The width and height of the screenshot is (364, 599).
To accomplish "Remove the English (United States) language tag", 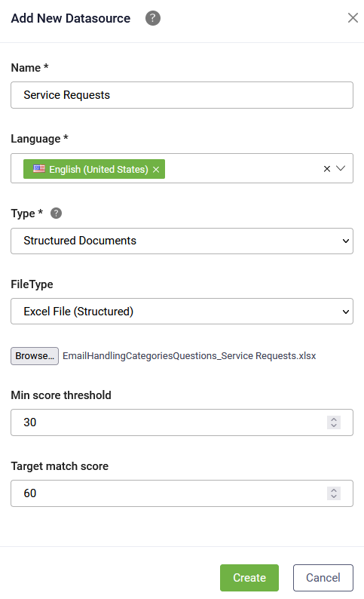I will coord(156,170).
